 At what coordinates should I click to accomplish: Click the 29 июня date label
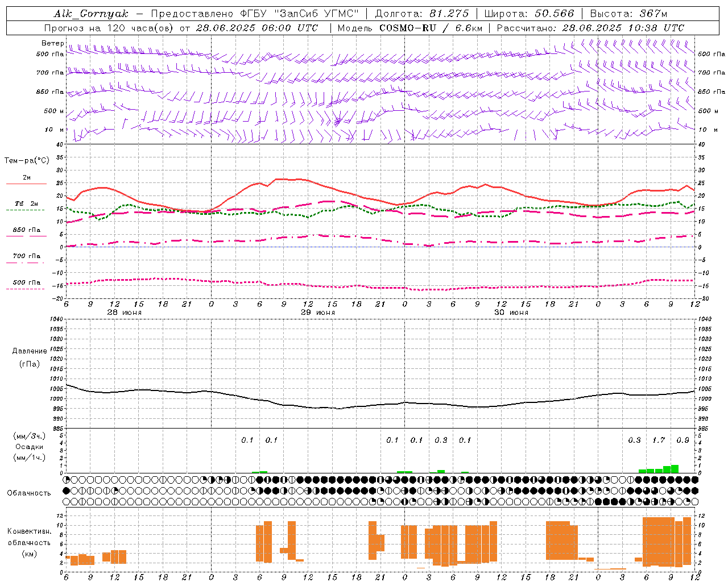tap(318, 313)
